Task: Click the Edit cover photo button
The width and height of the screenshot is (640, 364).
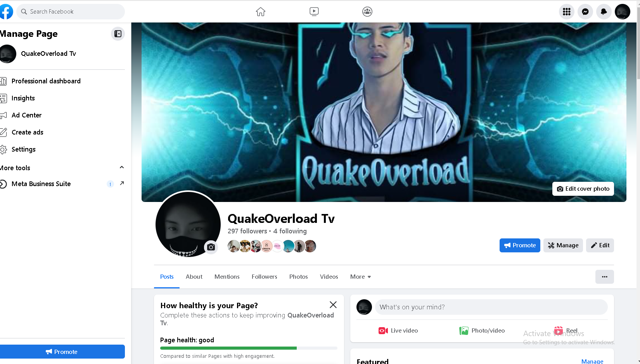Action: pos(583,189)
